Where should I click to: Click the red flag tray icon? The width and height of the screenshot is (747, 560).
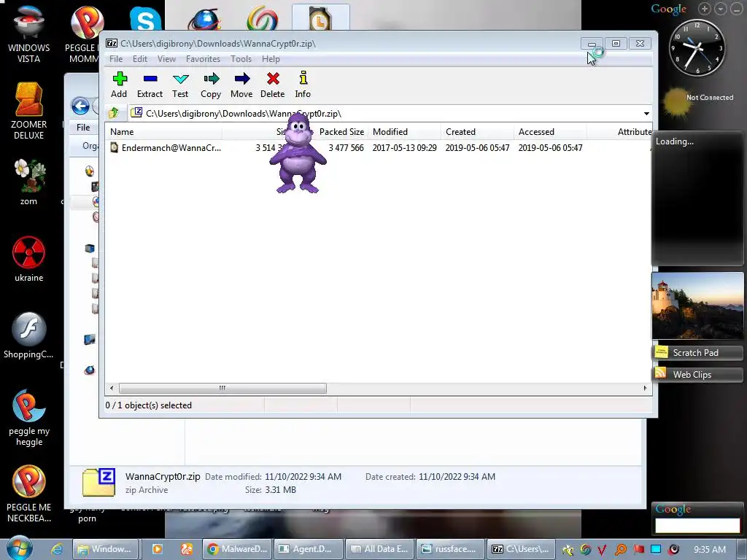(x=639, y=550)
